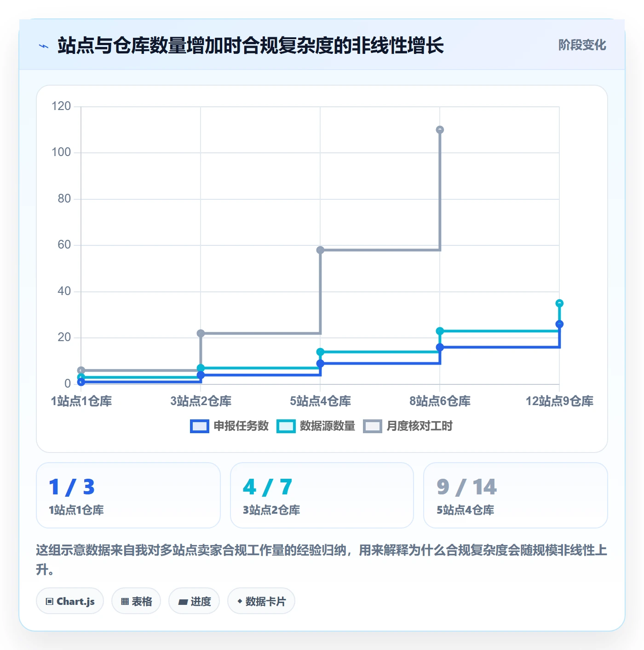This screenshot has width=644, height=650.
Task: Click the cyan data point at 8站点6仓库
Action: pyautogui.click(x=440, y=331)
